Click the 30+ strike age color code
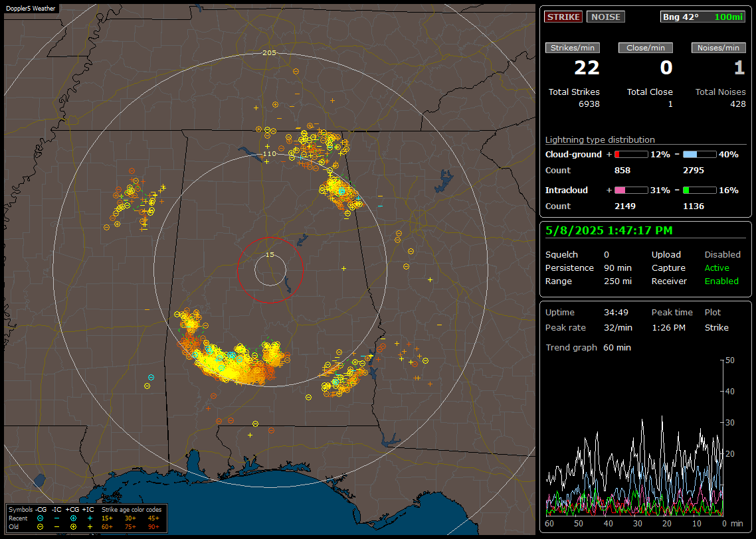Screen dimensions: 756x539 coord(130,518)
